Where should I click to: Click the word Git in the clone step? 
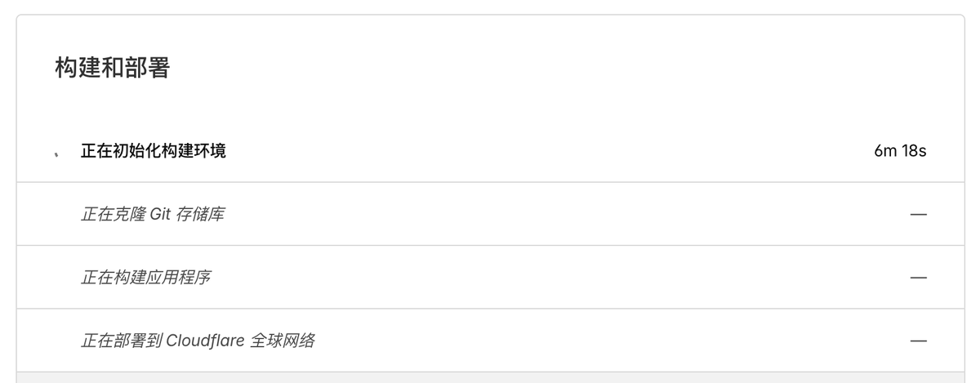point(160,214)
